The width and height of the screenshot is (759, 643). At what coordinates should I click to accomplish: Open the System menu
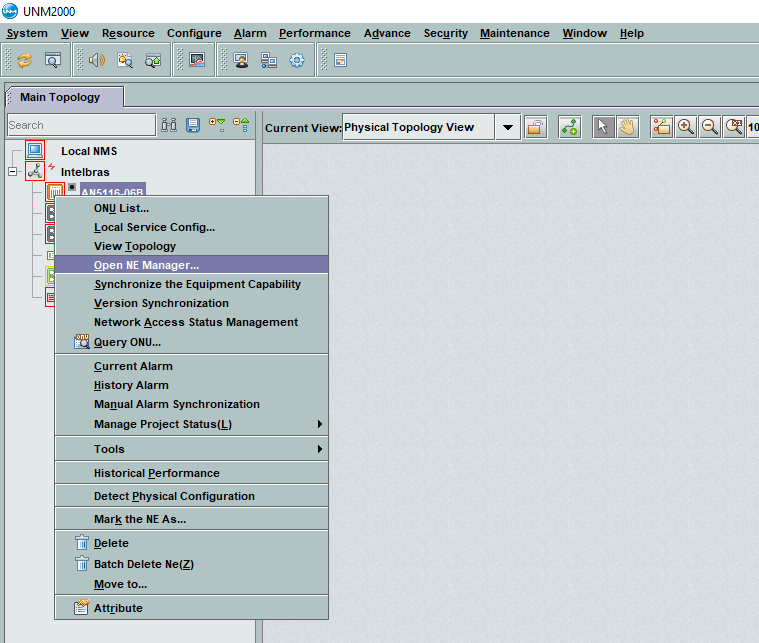[27, 33]
